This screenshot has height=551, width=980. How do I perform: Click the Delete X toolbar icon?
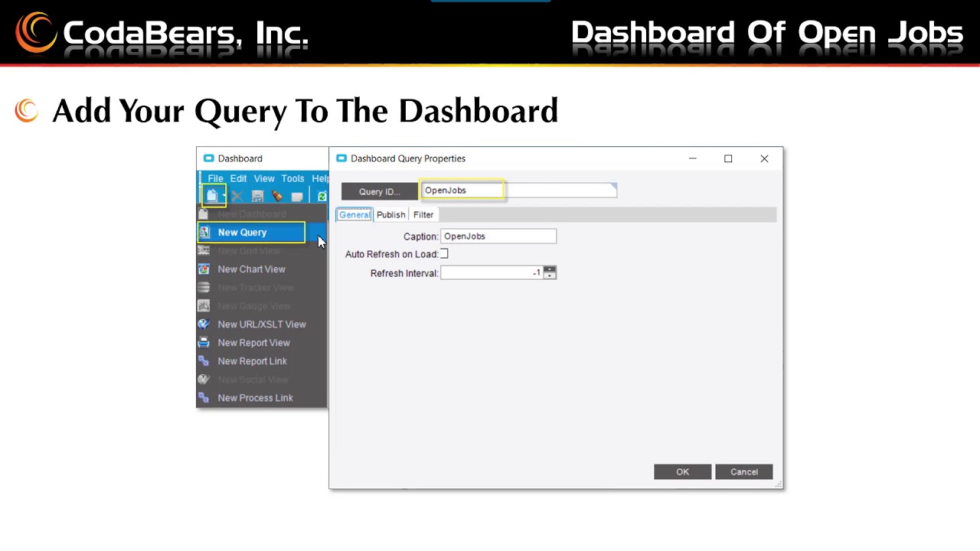(x=237, y=197)
